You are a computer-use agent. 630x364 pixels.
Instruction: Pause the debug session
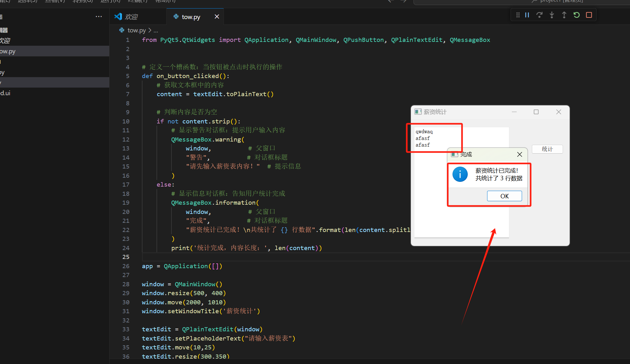(527, 15)
